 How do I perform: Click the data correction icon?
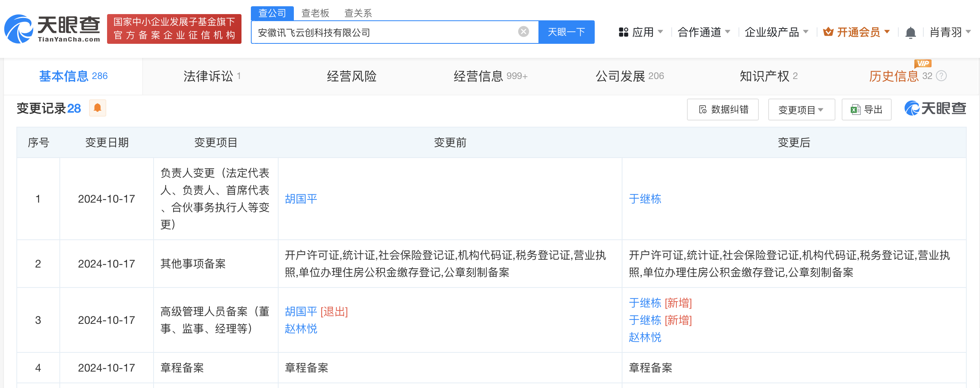point(703,110)
